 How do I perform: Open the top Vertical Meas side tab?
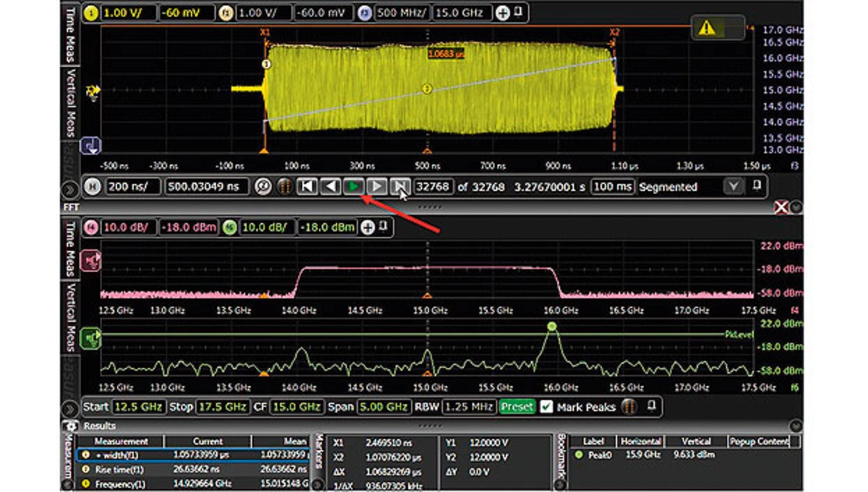click(x=71, y=102)
